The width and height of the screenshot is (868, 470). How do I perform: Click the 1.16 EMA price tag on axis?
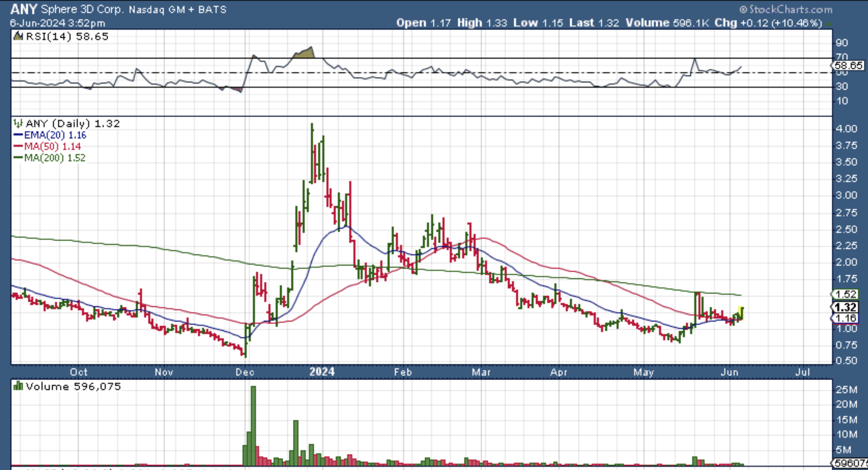point(845,318)
